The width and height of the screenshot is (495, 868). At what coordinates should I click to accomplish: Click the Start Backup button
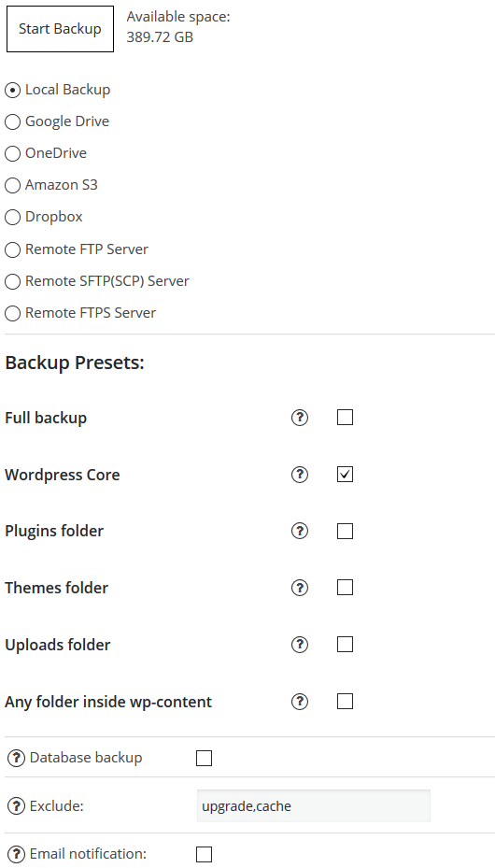[x=61, y=29]
